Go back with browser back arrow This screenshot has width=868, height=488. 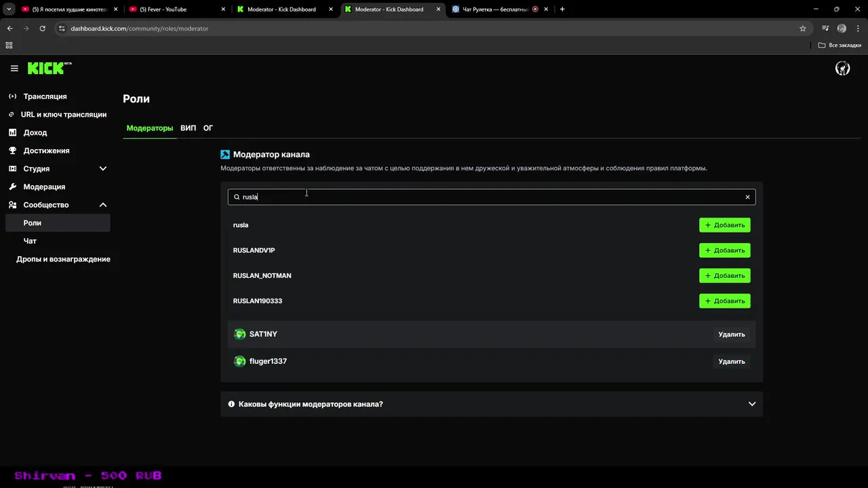pos(9,28)
